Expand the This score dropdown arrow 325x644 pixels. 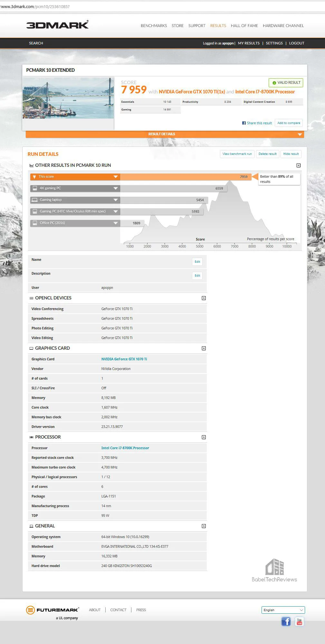coord(116,177)
